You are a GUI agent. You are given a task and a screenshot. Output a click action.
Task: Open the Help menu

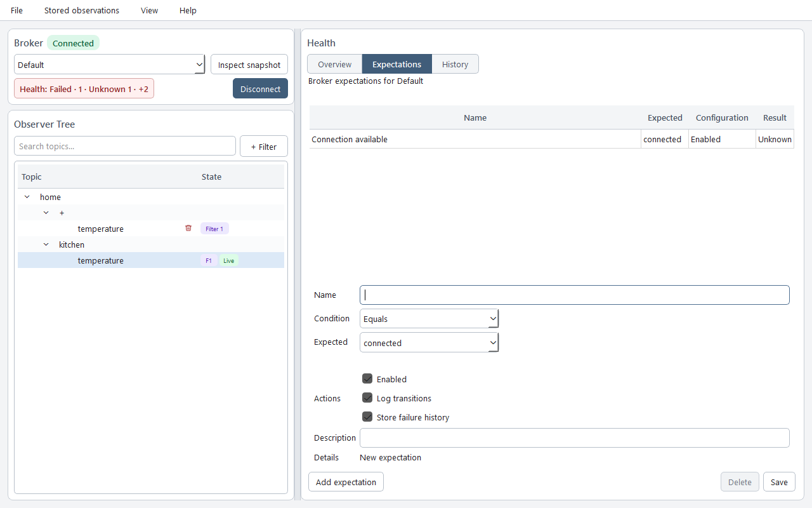188,10
